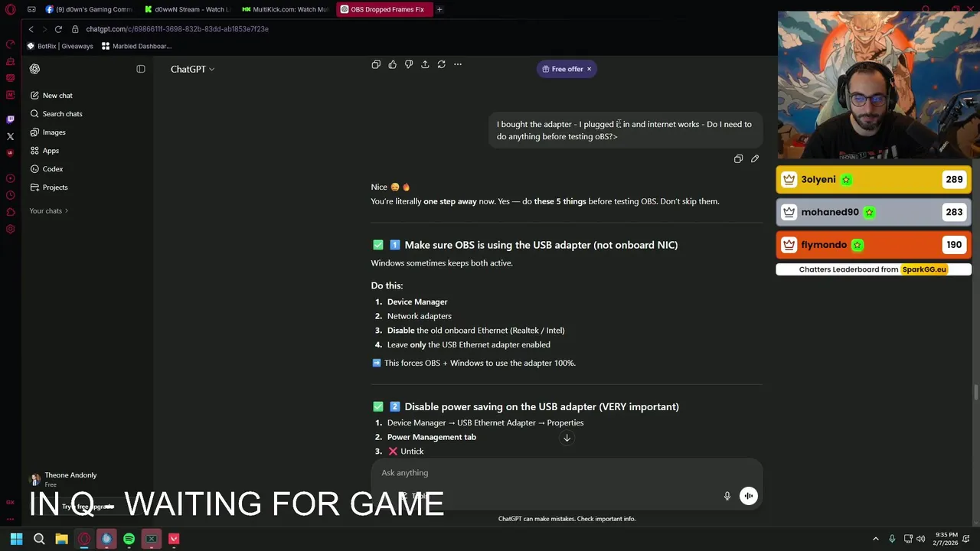This screenshot has height=551, width=980.
Task: Switch to d0wwN Stream Kick tab
Action: click(188, 9)
